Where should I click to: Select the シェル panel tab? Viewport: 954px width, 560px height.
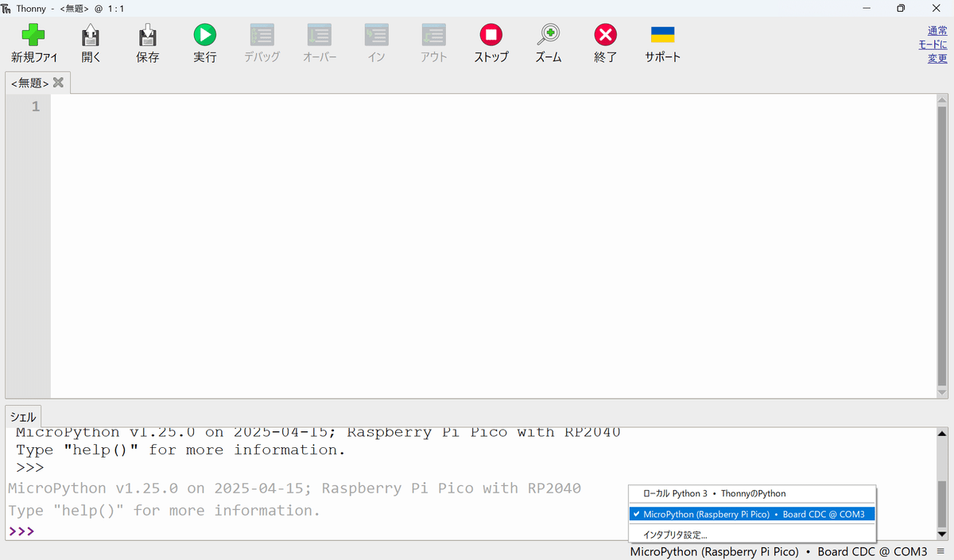pyautogui.click(x=22, y=417)
